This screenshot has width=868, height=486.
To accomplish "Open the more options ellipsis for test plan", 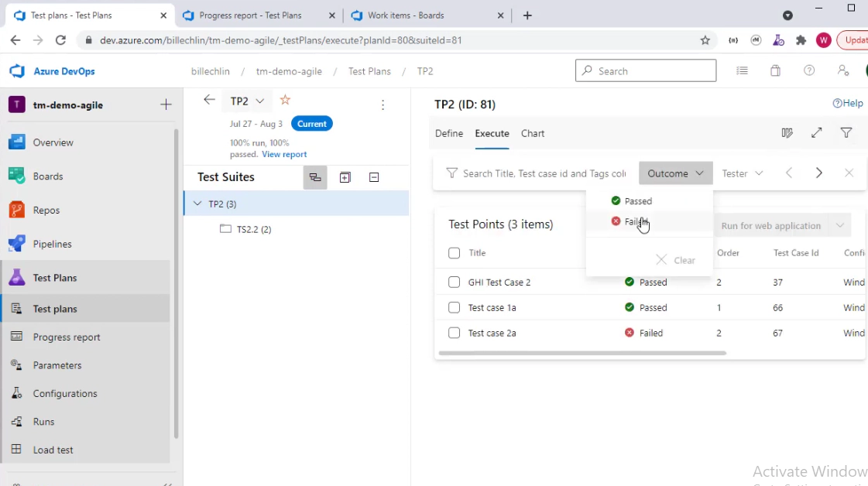I will (x=383, y=105).
